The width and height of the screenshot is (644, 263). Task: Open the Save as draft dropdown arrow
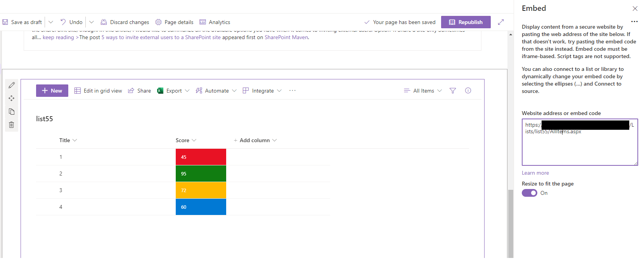(x=51, y=22)
